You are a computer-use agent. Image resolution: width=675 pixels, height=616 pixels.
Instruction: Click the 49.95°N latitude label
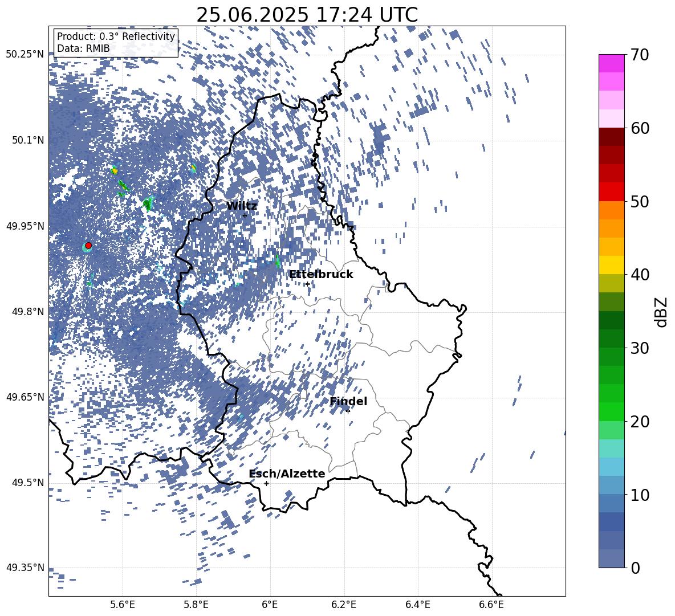25,226
